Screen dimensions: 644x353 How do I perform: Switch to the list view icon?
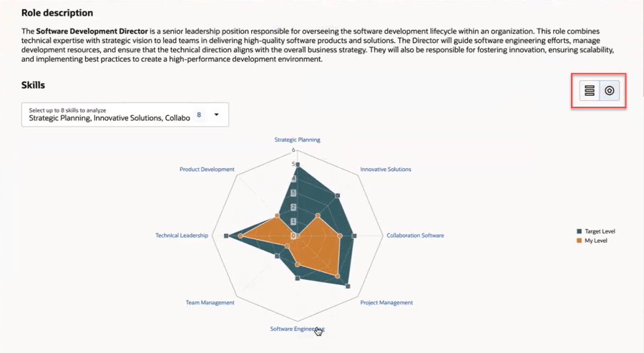click(590, 91)
